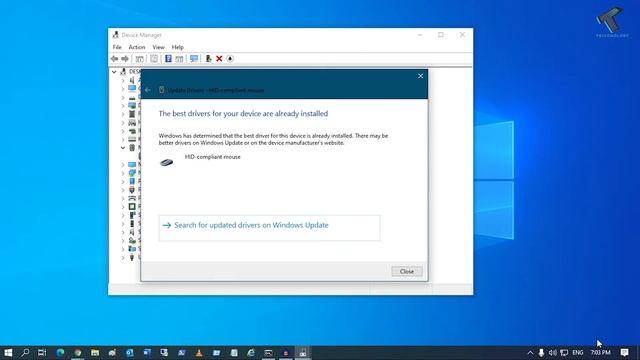
Task: Open the Action Center notification icon
Action: coord(624,353)
